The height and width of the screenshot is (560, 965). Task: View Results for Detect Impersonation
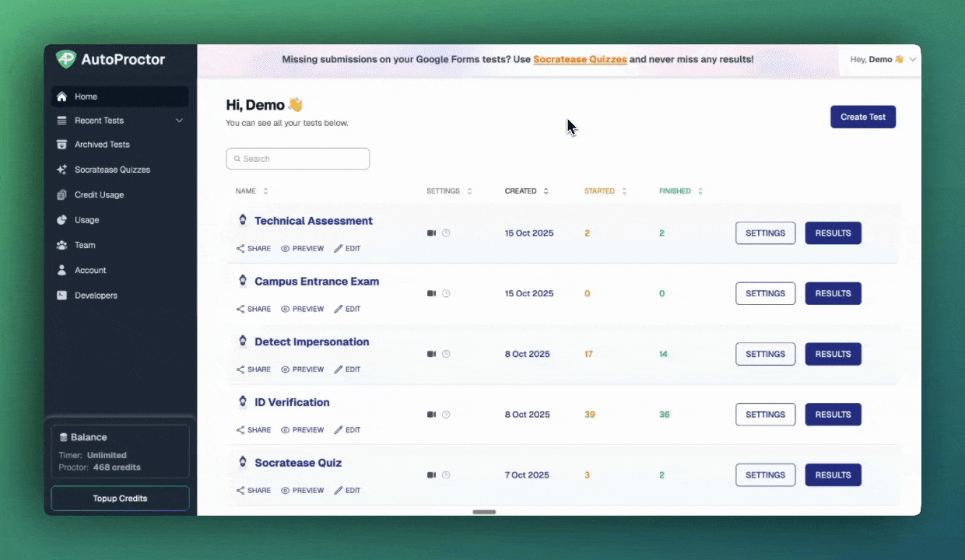(x=833, y=354)
